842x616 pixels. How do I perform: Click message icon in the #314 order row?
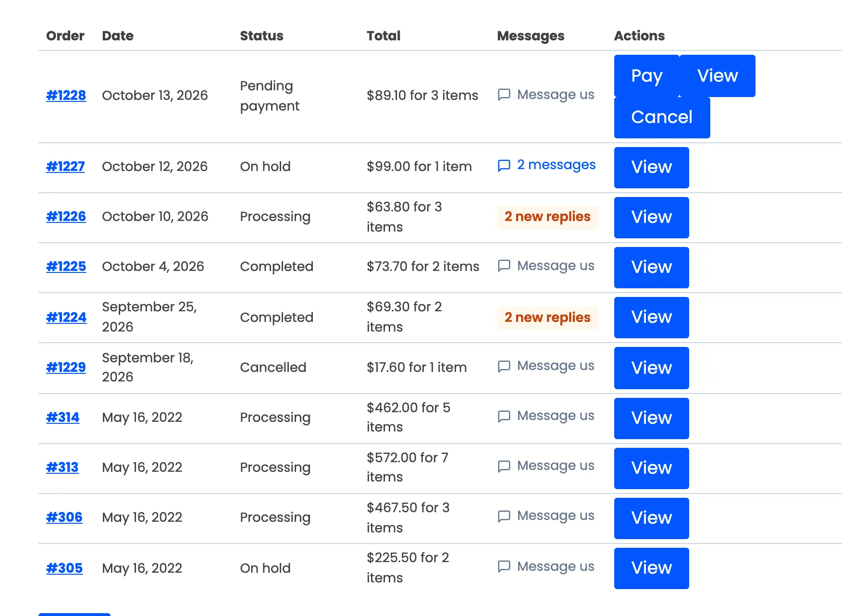(x=504, y=416)
